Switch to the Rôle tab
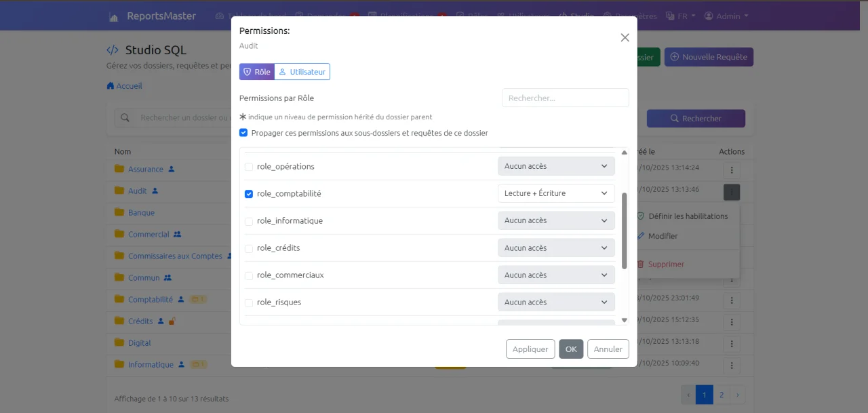This screenshot has width=868, height=413. pos(256,72)
